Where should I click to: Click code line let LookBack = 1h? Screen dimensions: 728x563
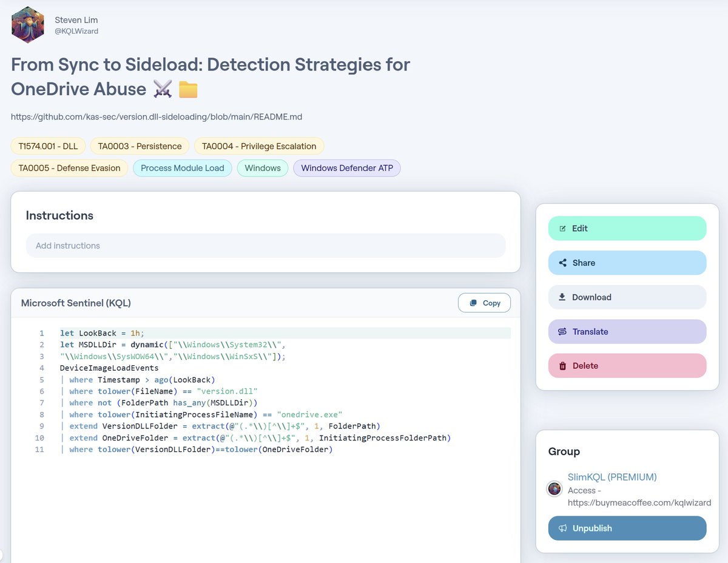click(x=103, y=333)
